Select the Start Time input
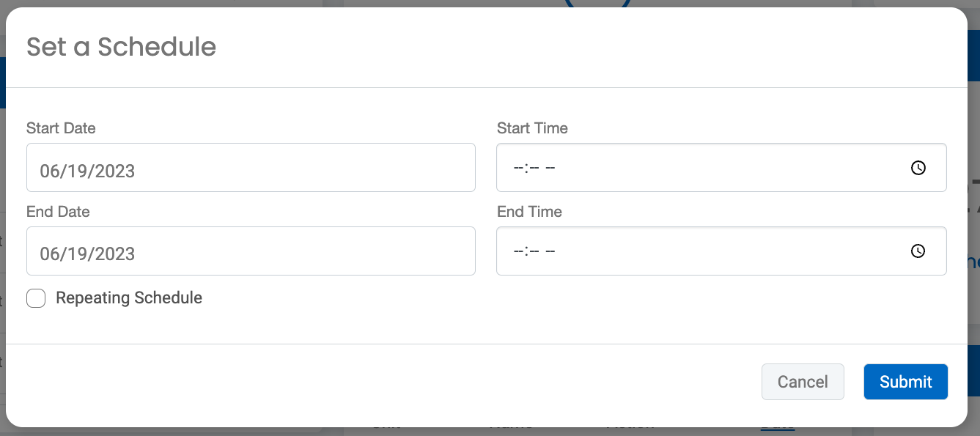 click(x=660, y=167)
